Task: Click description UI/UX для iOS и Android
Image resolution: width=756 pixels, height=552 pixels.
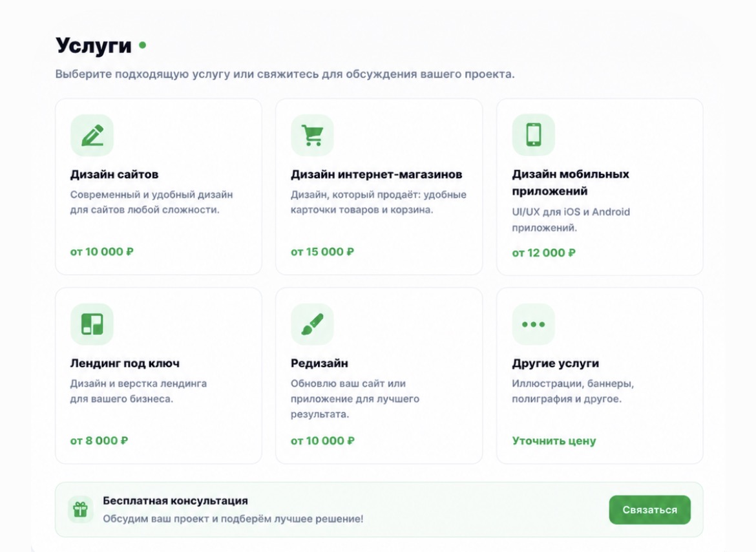Action: click(x=571, y=219)
